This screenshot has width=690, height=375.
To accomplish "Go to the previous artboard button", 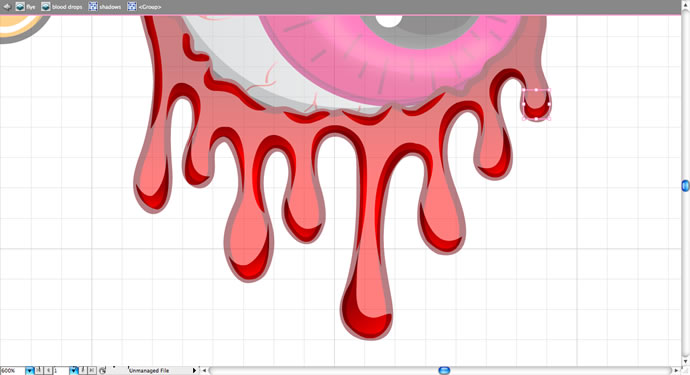I will 48,371.
